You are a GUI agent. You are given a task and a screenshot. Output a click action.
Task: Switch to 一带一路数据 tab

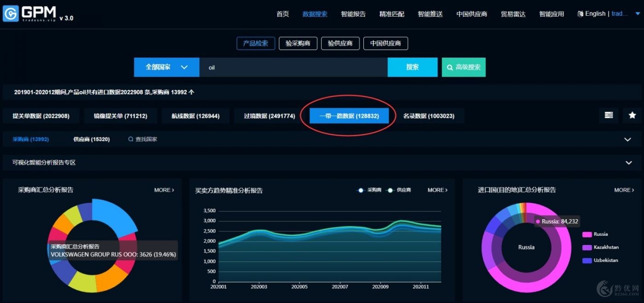click(349, 116)
